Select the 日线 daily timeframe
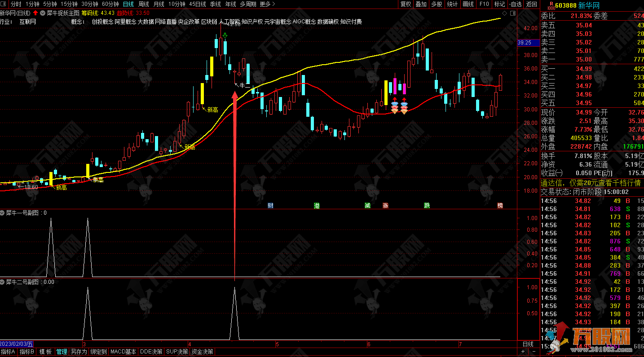 click(128, 4)
